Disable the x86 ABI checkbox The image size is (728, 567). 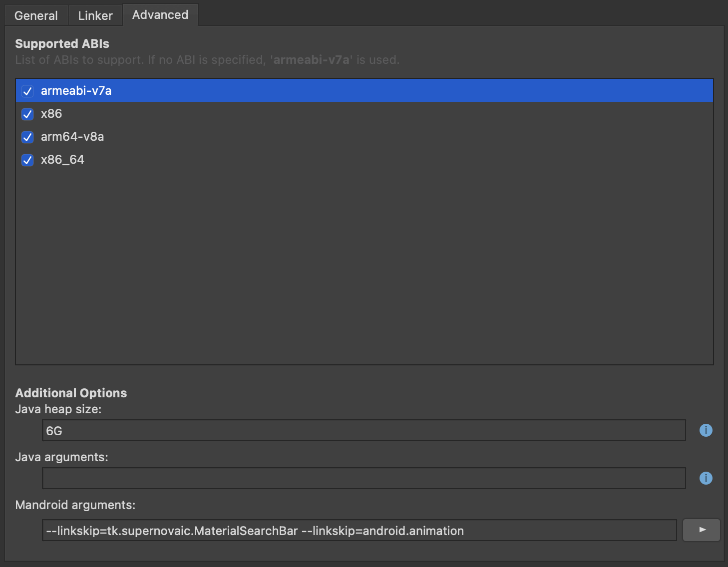point(27,114)
